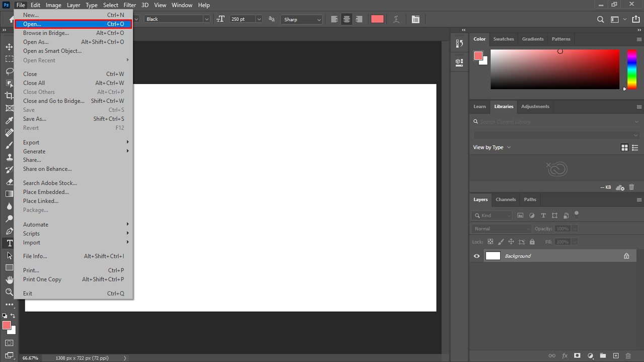
Task: Click the text color swatch in options bar
Action: 377,19
